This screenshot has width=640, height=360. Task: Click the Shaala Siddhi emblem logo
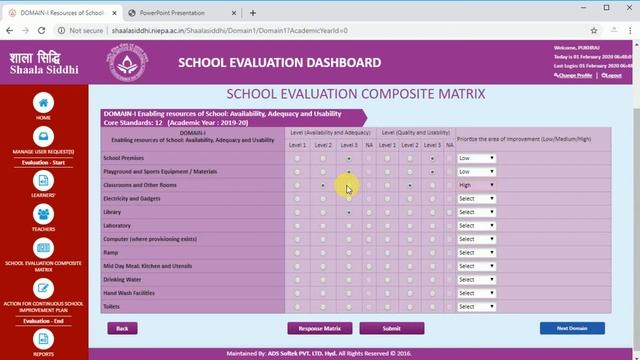click(x=127, y=62)
